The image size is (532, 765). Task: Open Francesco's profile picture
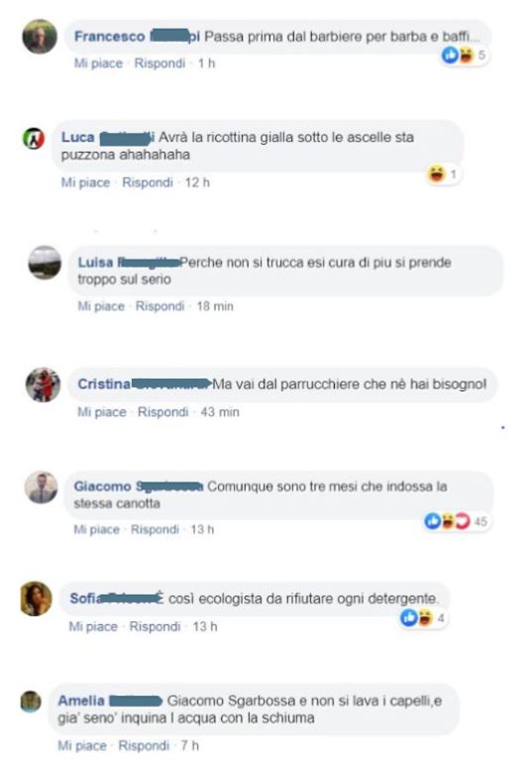pyautogui.click(x=40, y=37)
